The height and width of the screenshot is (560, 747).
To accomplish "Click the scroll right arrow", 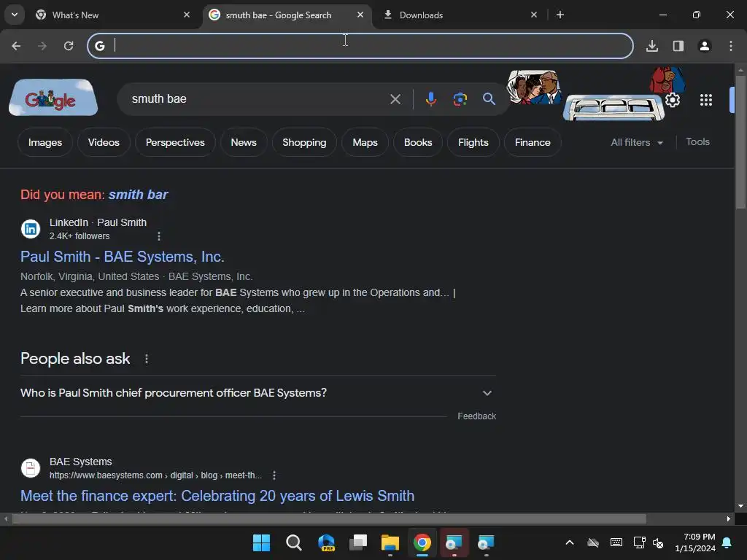I will point(729,518).
